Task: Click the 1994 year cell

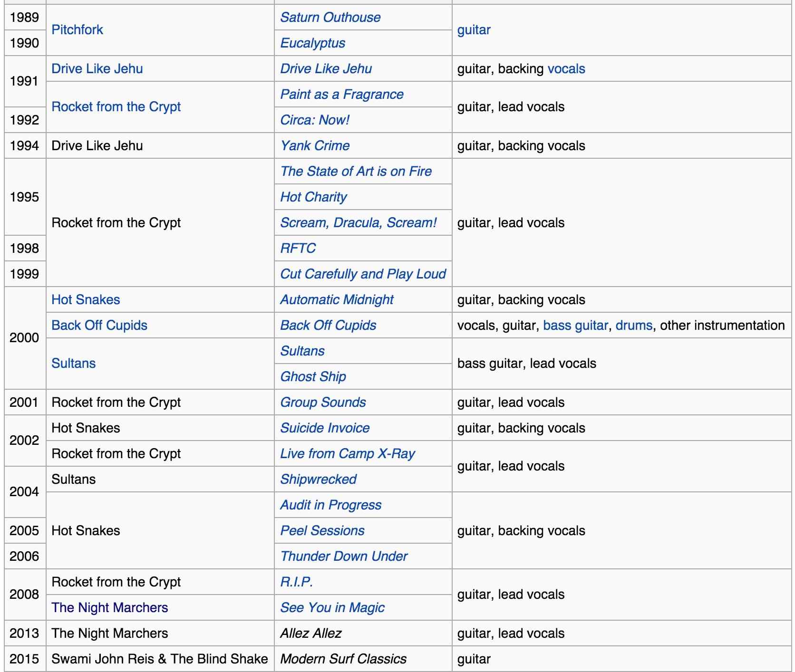Action: (x=25, y=146)
